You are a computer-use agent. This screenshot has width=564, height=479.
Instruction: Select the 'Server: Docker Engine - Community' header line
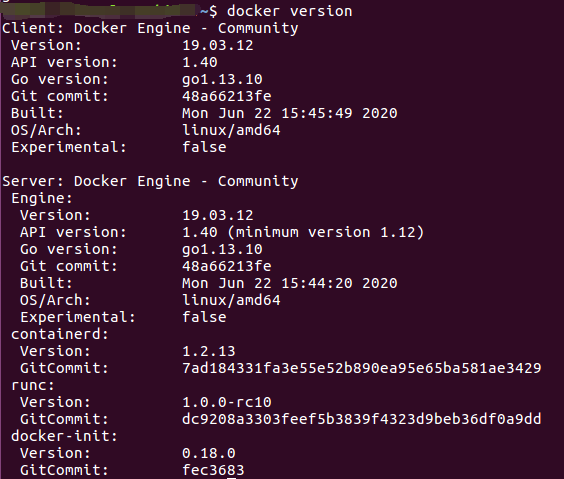[x=150, y=181]
